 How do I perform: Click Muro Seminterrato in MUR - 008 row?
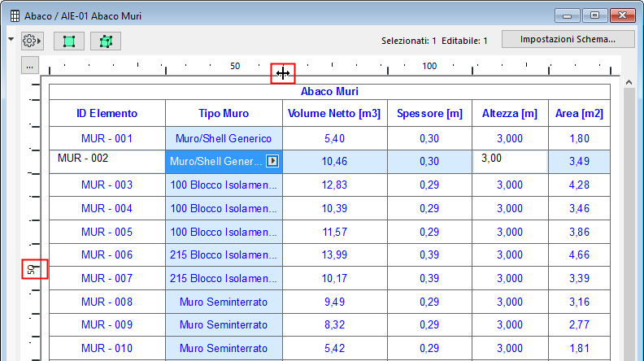(224, 302)
